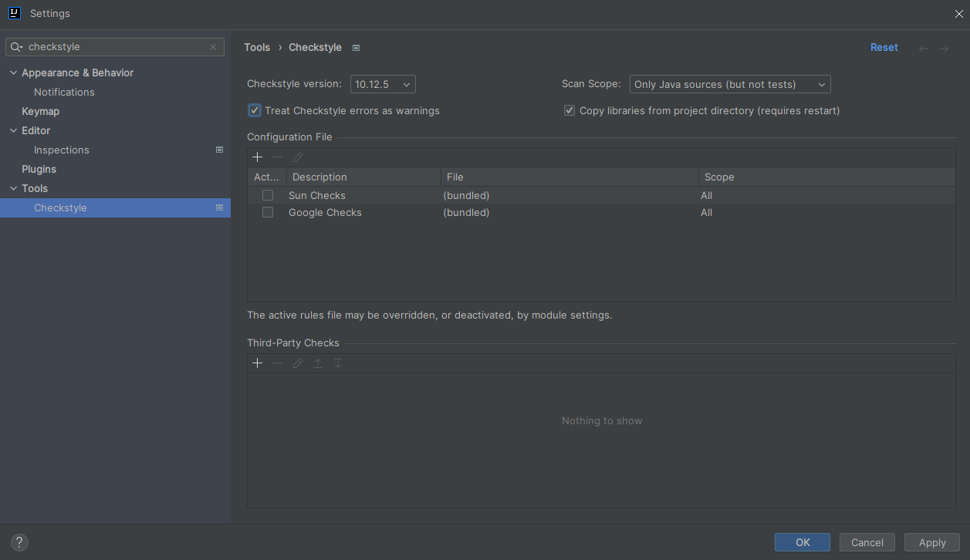The width and height of the screenshot is (970, 560).
Task: Add a new Checkstyle configuration file
Action: coord(257,157)
